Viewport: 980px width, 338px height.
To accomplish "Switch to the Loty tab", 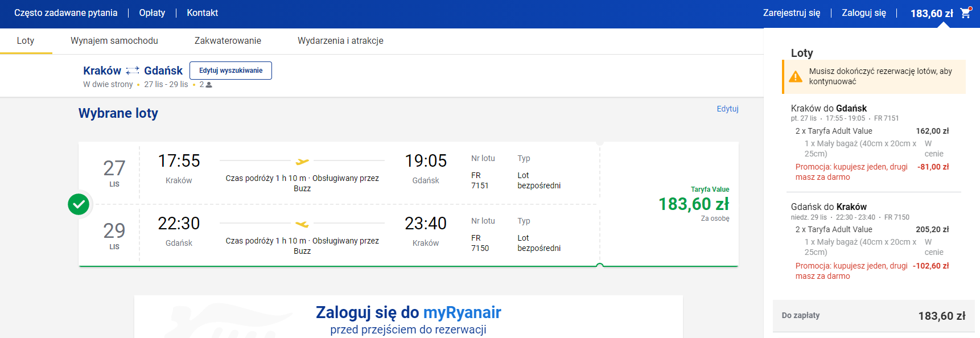I will [x=26, y=41].
